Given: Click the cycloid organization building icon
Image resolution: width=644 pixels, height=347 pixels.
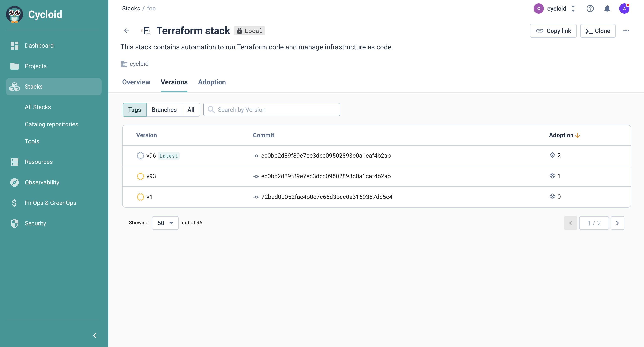Looking at the screenshot, I should point(124,64).
